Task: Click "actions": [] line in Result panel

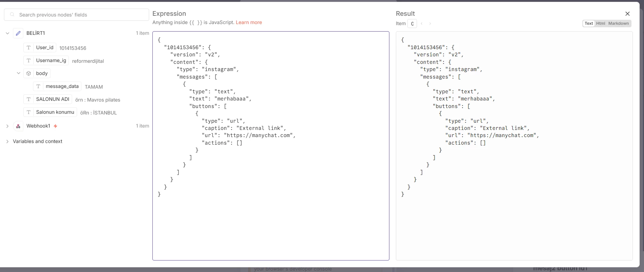Action: 465,143
